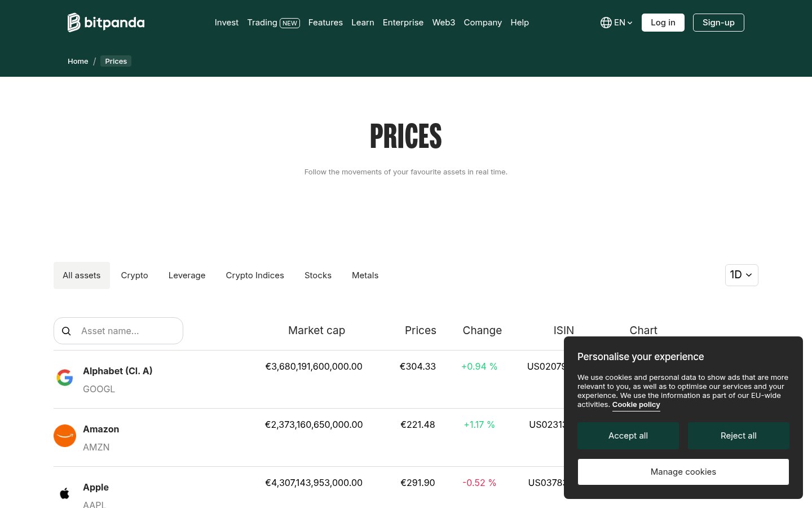Switch to the Leverage tab
Screen dimensions: 812x508
click(x=187, y=275)
